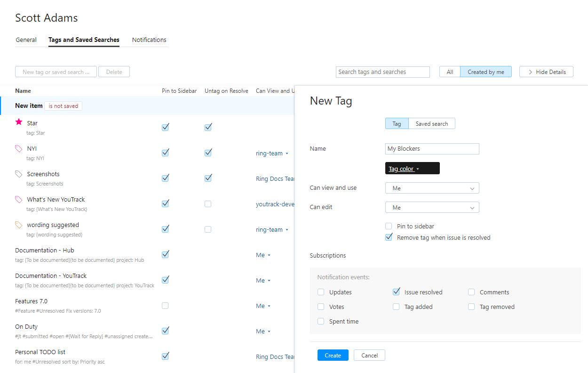Uncheck Remove tag when issue is resolved
This screenshot has width=588, height=373.
click(x=389, y=237)
